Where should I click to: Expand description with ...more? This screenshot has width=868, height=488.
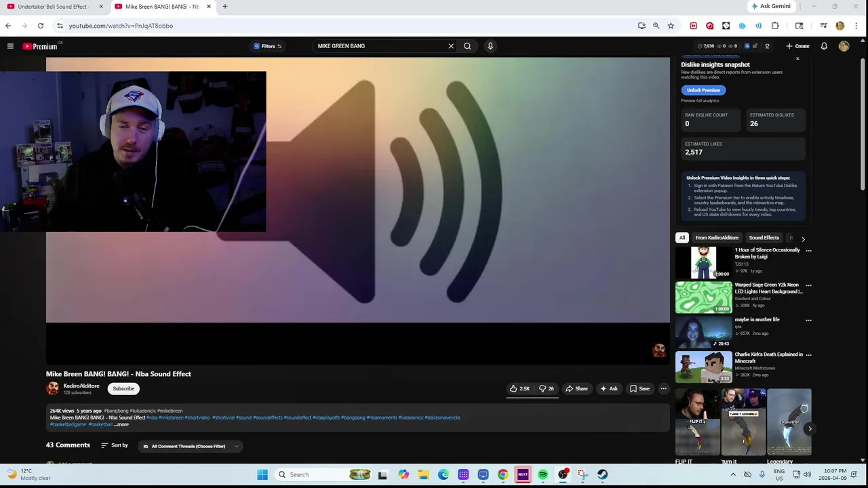coord(121,424)
